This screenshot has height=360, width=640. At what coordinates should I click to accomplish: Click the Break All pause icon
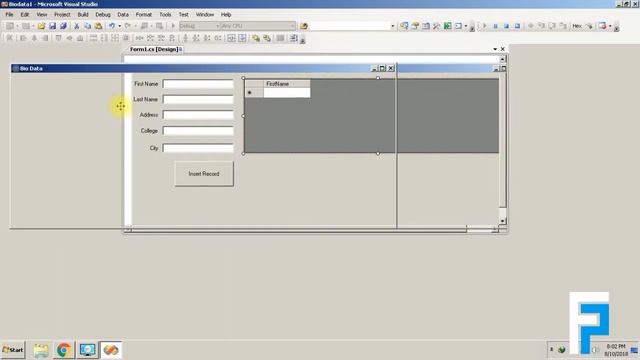pos(496,26)
